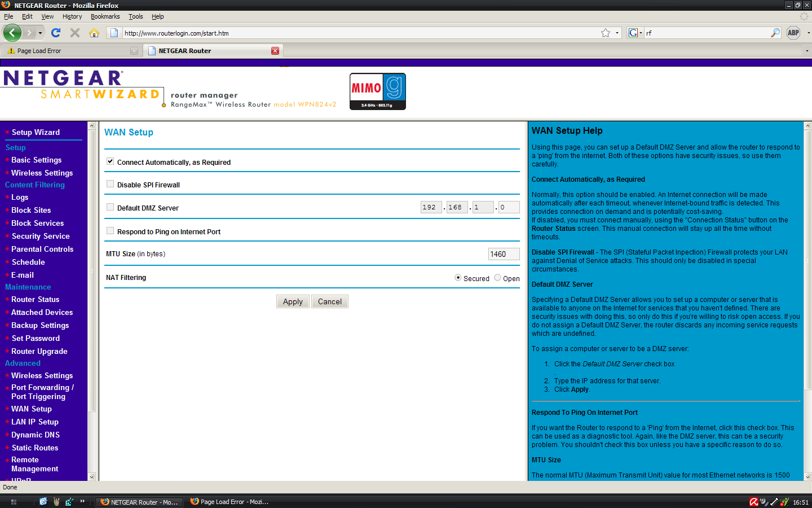Open the pencils quick launch icon
The height and width of the screenshot is (508, 812).
click(56, 501)
